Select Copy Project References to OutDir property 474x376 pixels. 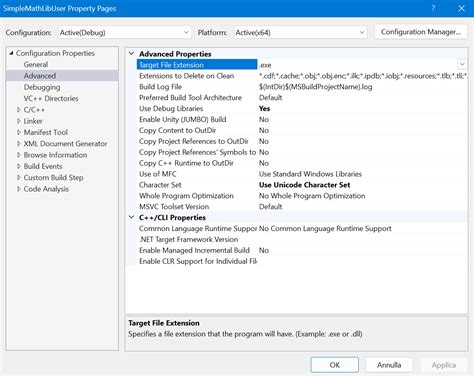click(194, 141)
